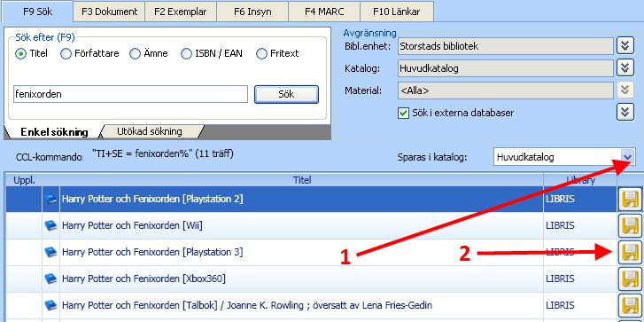Switch to the Enkel sökning tab
The height and width of the screenshot is (322, 644).
pyautogui.click(x=53, y=132)
